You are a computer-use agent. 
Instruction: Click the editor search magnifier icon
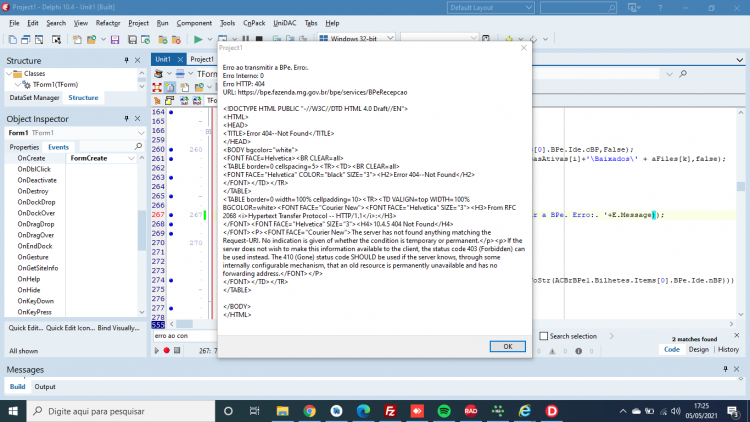tap(683, 74)
